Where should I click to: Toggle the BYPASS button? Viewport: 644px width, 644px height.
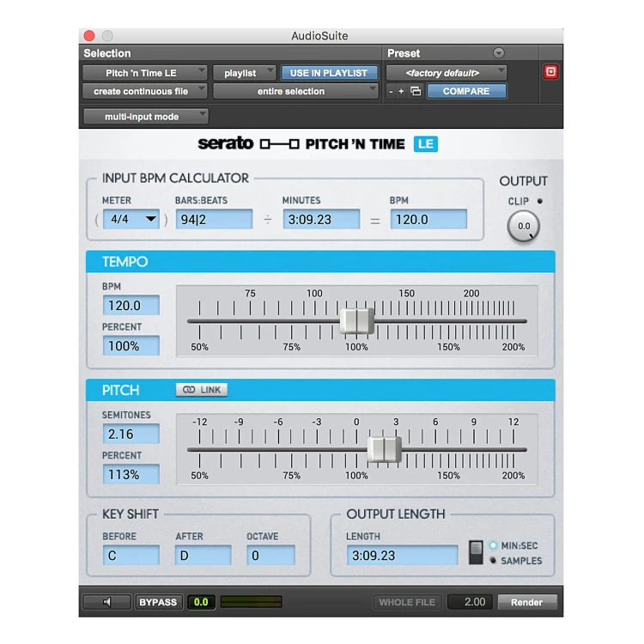tap(158, 602)
